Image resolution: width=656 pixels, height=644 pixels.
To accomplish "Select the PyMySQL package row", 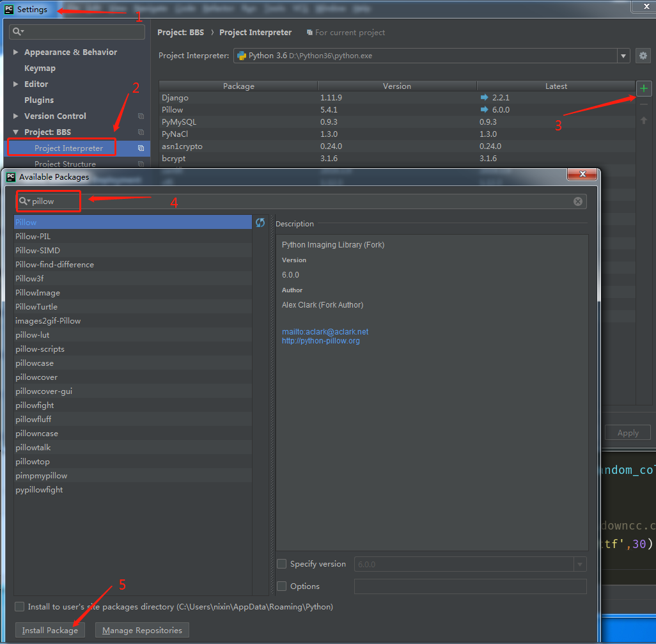I will point(397,122).
